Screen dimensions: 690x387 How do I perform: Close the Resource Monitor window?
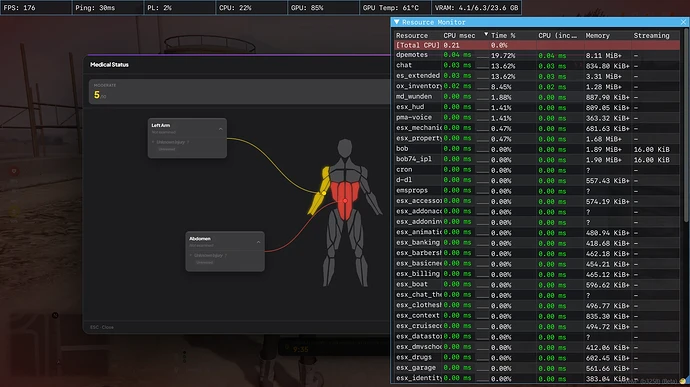click(x=683, y=22)
